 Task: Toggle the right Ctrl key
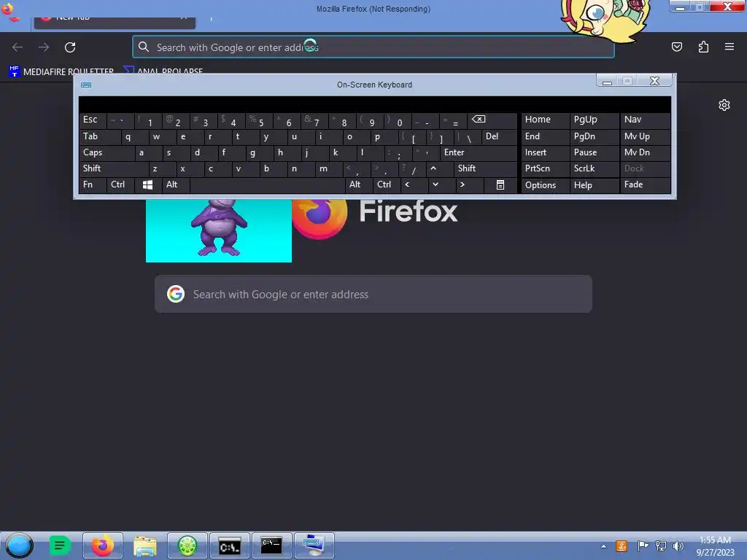click(x=387, y=184)
